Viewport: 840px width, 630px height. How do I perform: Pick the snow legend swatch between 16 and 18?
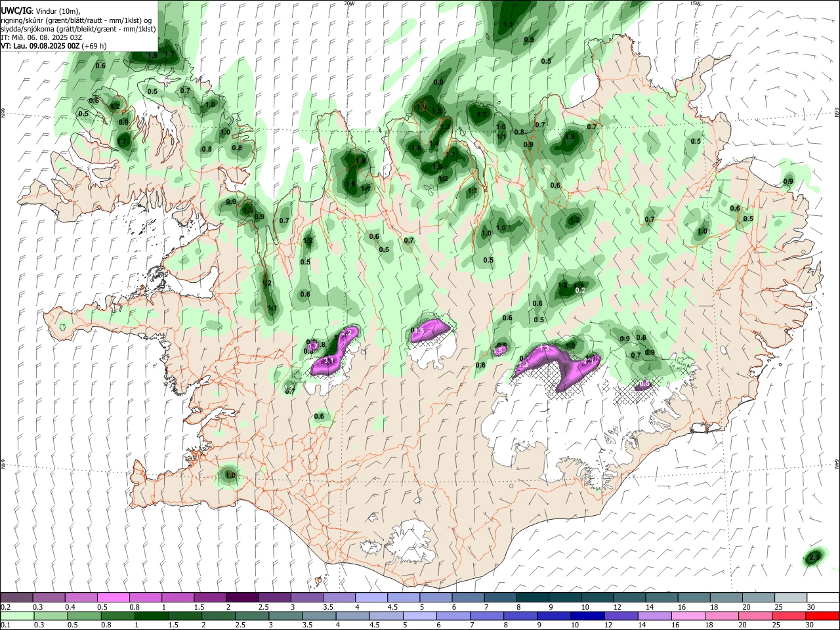693,598
